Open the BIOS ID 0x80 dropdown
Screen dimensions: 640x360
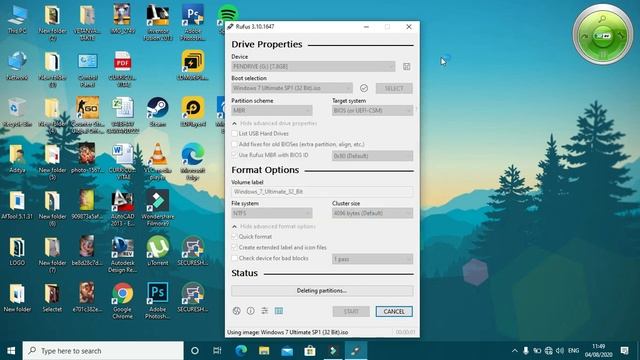tap(372, 156)
